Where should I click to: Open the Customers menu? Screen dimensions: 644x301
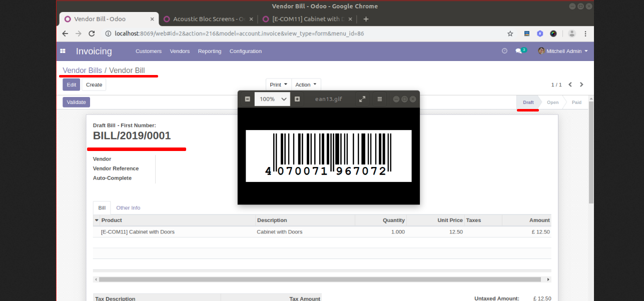tap(149, 51)
